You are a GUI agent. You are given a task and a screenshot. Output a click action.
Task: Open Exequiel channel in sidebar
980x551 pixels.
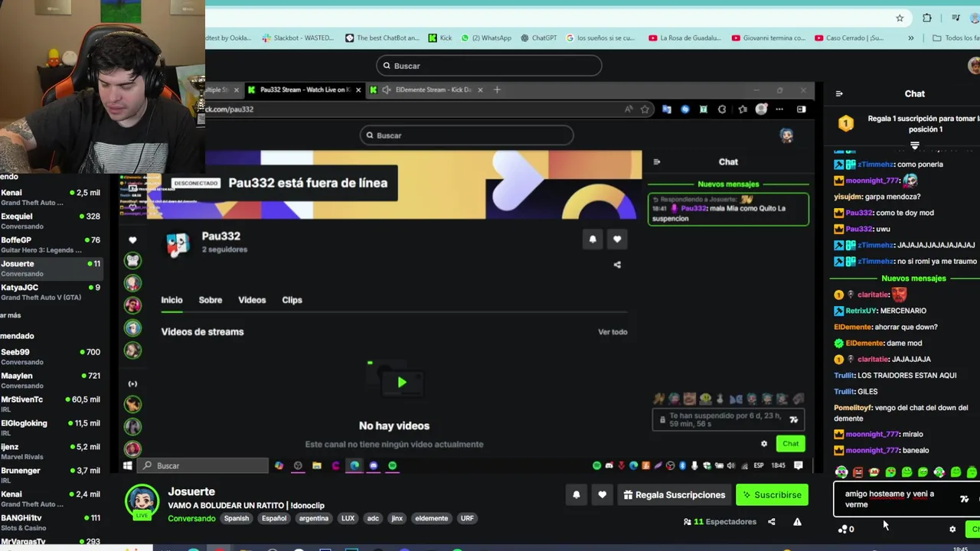click(x=50, y=221)
